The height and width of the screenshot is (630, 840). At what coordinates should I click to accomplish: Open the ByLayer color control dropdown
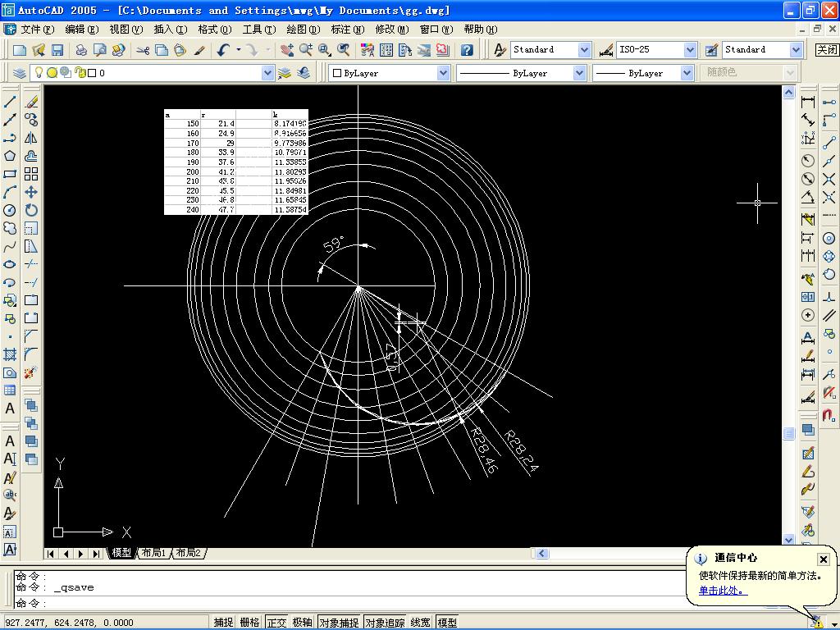[x=443, y=73]
